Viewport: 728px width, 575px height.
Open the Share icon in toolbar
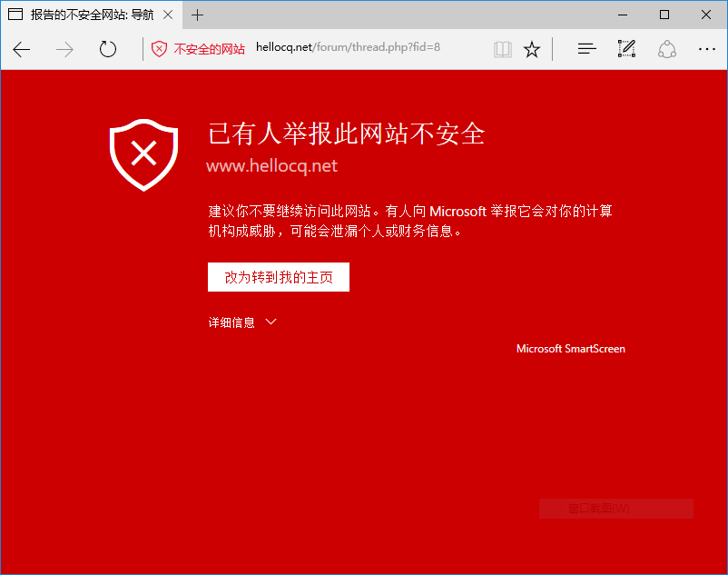(666, 49)
